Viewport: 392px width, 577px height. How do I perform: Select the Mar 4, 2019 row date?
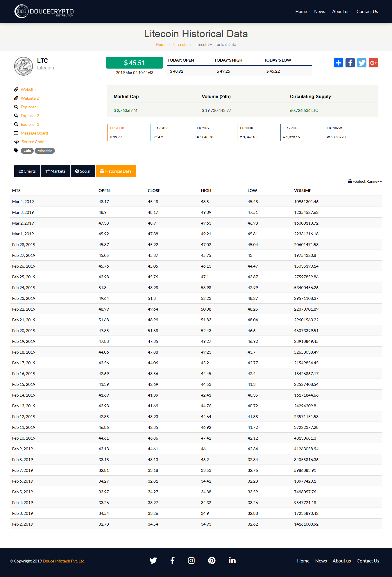23,202
